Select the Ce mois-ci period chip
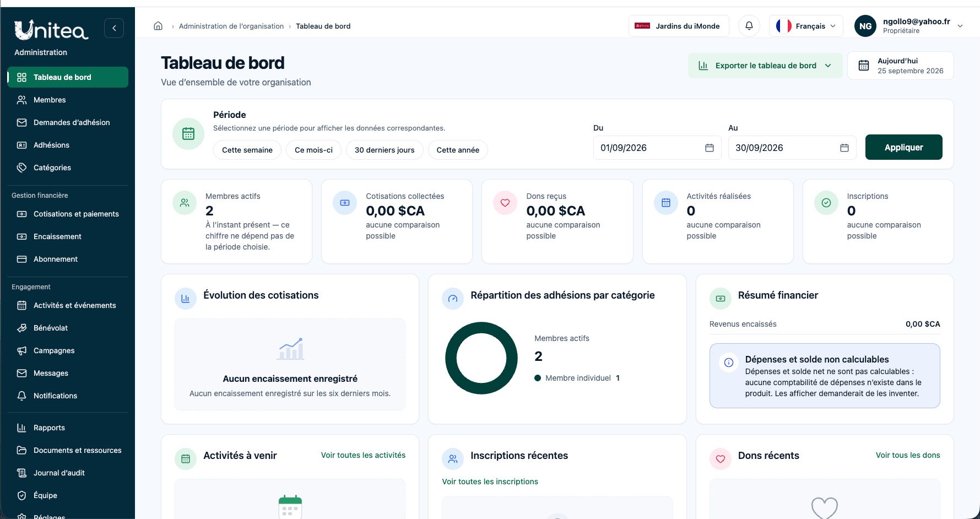The image size is (980, 519). (314, 150)
